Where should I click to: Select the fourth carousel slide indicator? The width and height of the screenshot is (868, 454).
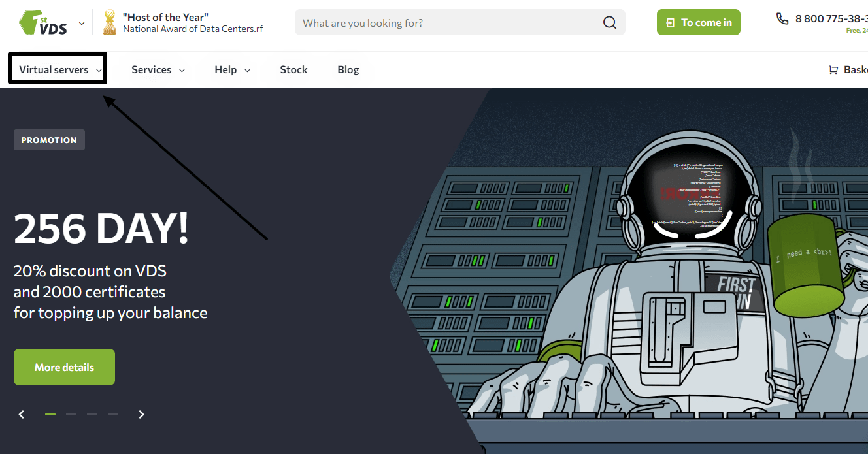(x=113, y=414)
